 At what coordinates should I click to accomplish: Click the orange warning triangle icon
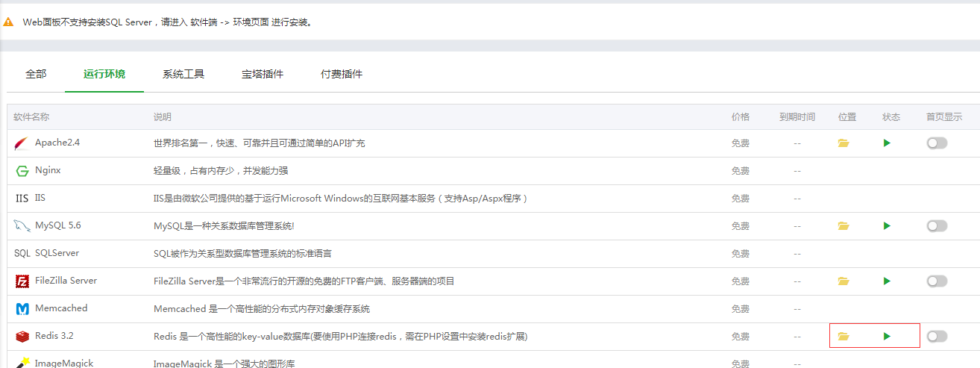8,22
